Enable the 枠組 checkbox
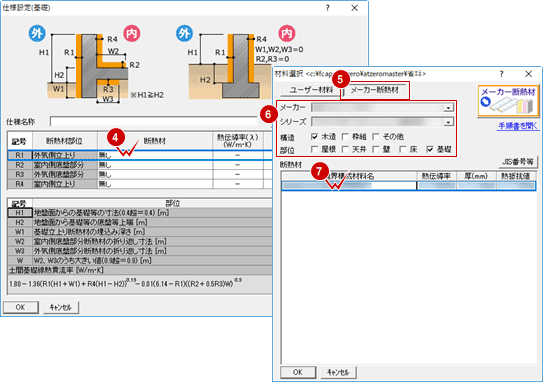This screenshot has width=543, height=382. [x=345, y=137]
